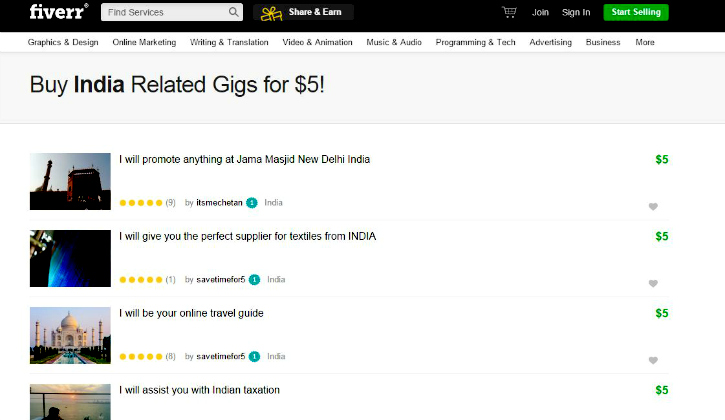Open gig promote anything at Jama Masjid
This screenshot has height=420, width=725.
tap(245, 160)
